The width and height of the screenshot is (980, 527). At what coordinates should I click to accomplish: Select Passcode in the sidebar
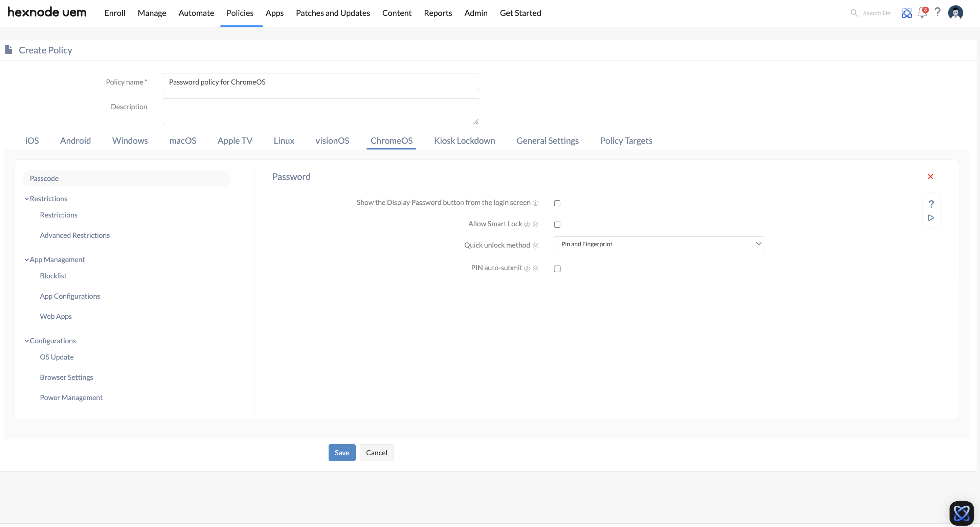pos(126,178)
